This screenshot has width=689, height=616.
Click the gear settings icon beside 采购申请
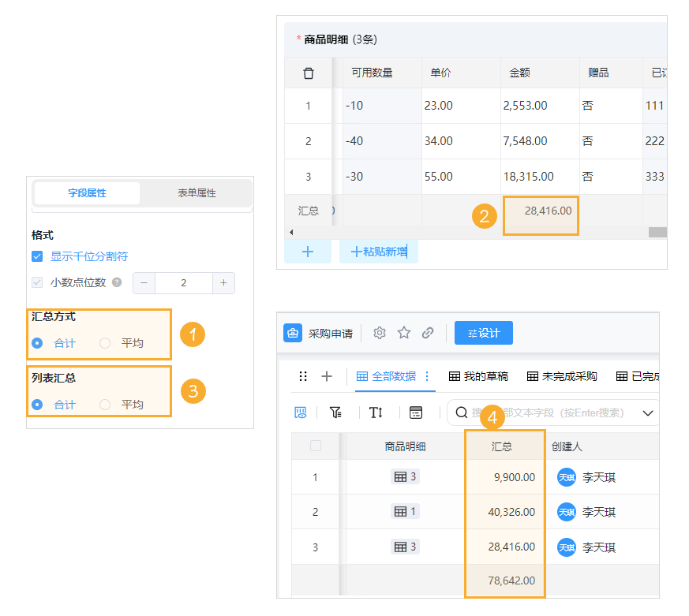pos(380,333)
